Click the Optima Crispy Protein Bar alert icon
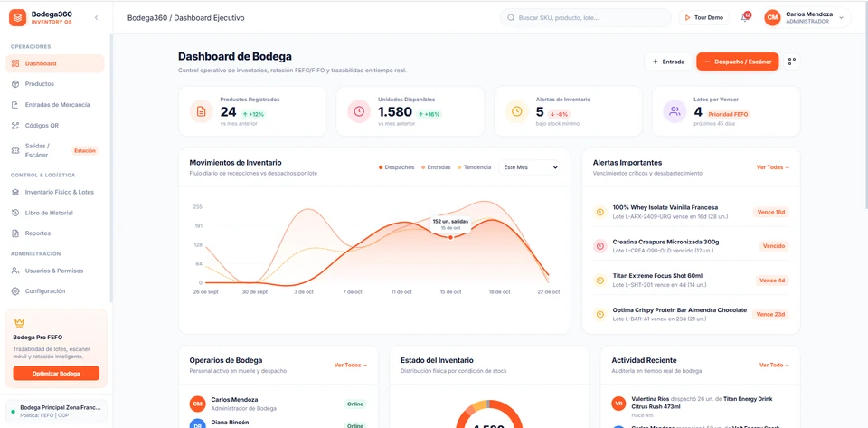This screenshot has height=428, width=868. (x=599, y=314)
